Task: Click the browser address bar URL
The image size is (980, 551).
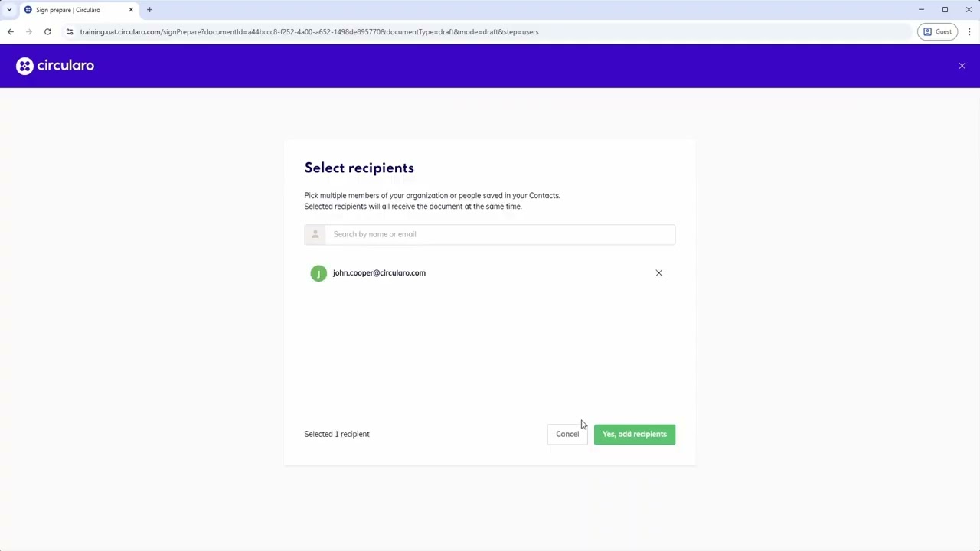Action: pyautogui.click(x=309, y=31)
